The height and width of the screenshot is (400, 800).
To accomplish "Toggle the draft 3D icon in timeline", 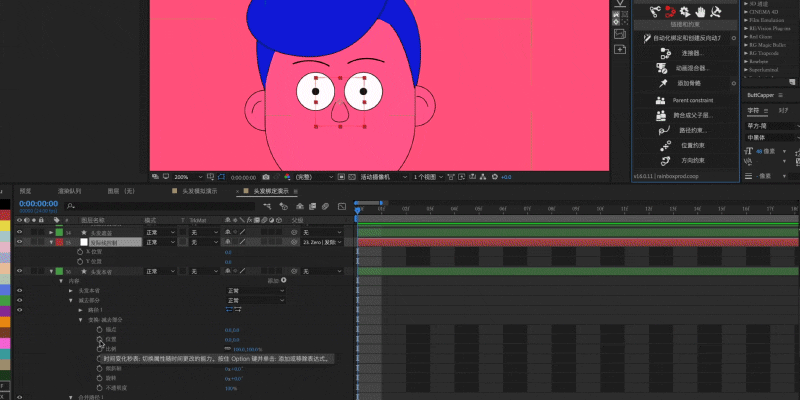I will [284, 206].
